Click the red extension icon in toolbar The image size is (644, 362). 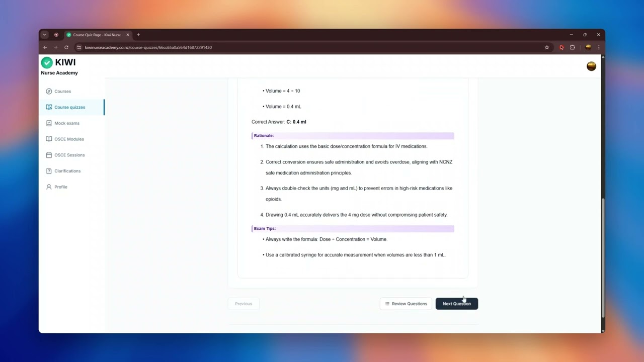(x=561, y=47)
